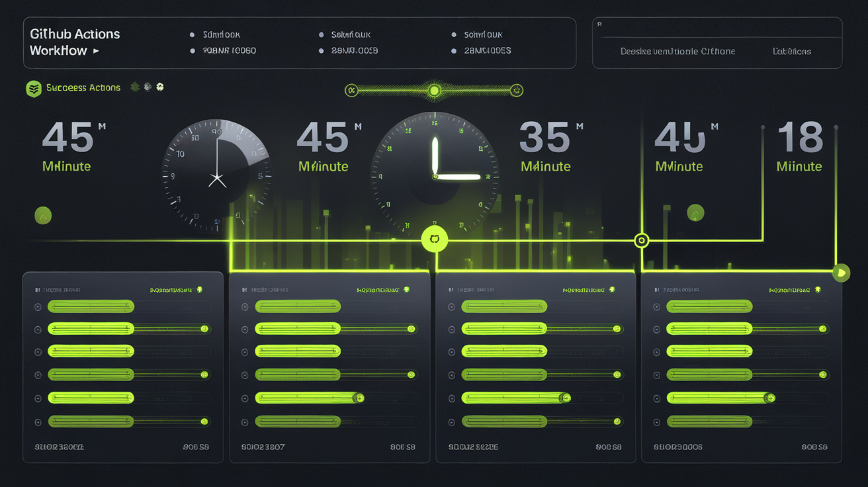
Task: Click the green header label in the first panel
Action: click(x=171, y=290)
